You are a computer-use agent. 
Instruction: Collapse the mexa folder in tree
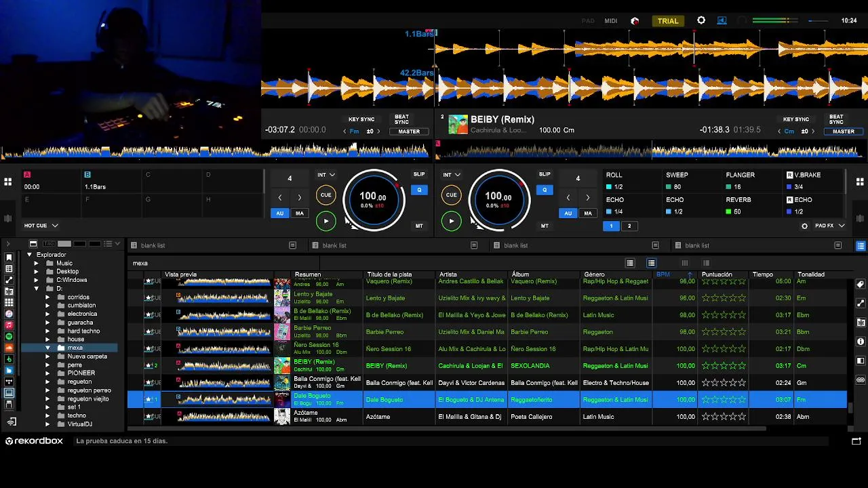point(47,348)
